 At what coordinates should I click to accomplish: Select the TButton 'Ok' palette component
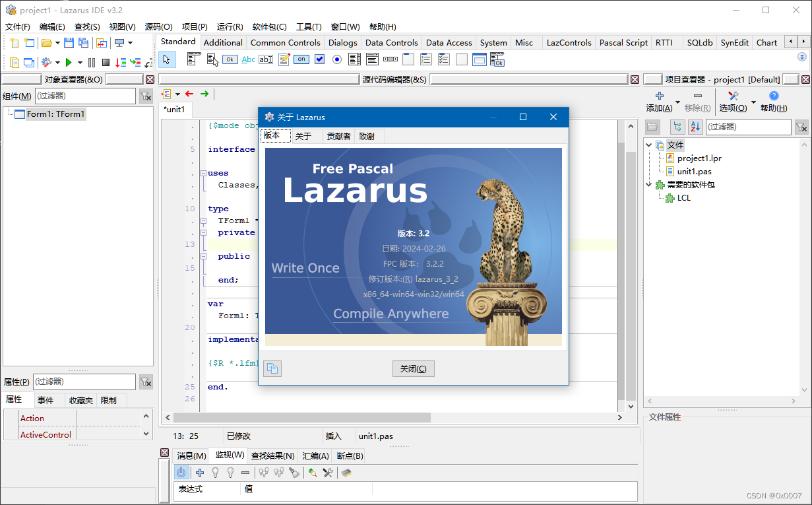pos(230,59)
